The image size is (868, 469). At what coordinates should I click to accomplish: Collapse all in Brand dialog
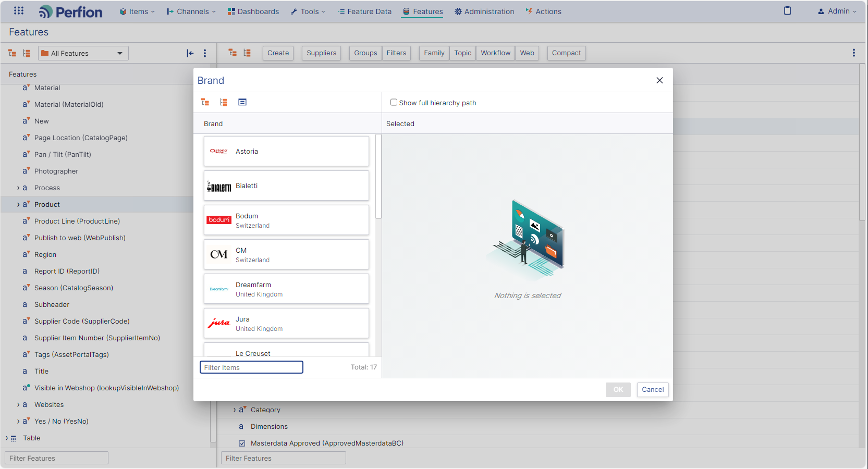[x=224, y=102]
